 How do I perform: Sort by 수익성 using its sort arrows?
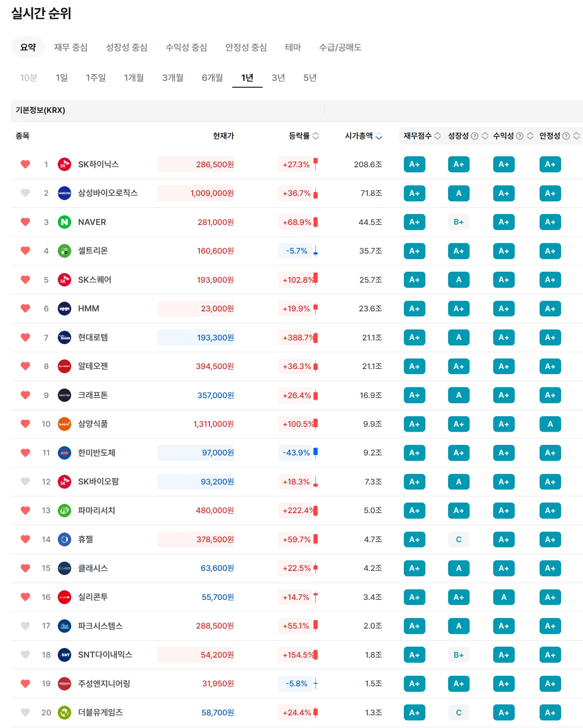[x=530, y=136]
